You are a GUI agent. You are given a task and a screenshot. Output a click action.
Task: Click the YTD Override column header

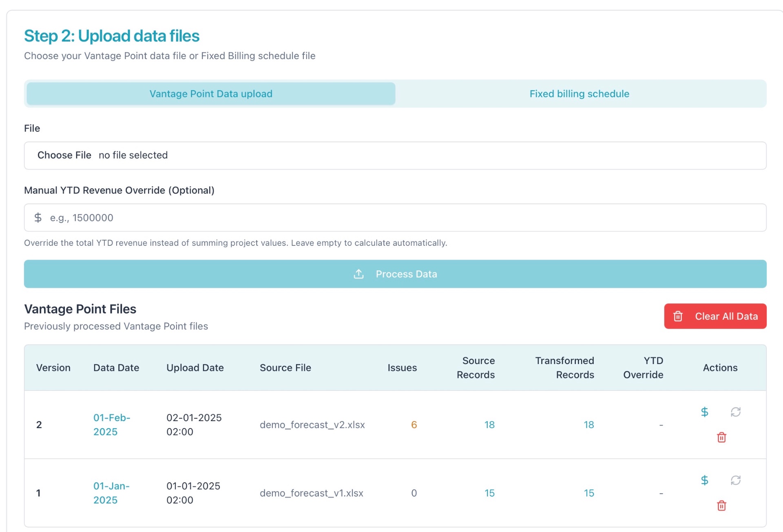point(644,368)
